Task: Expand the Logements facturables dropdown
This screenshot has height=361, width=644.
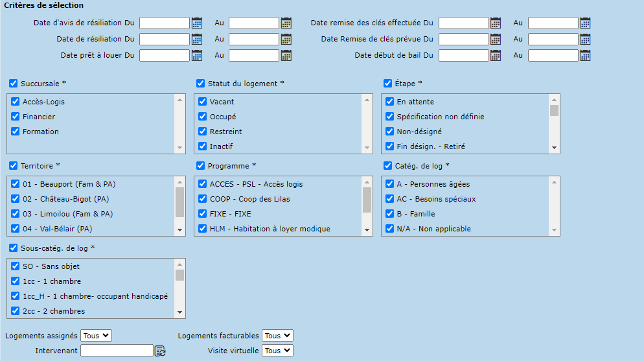Action: (277, 336)
